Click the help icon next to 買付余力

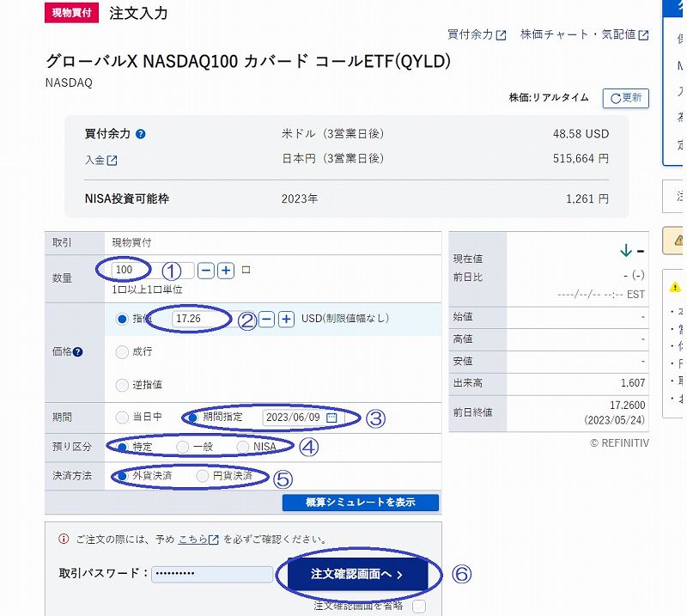140,134
